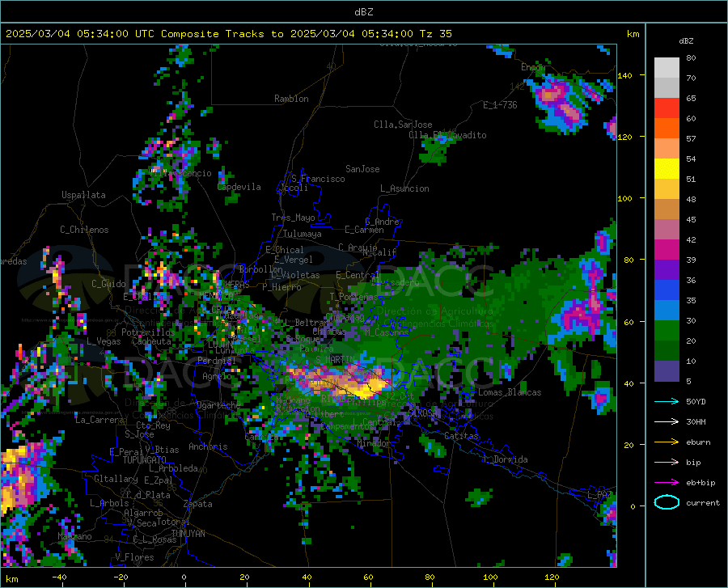
Task: Click the 'V_Flores' map label
Action: (x=134, y=557)
